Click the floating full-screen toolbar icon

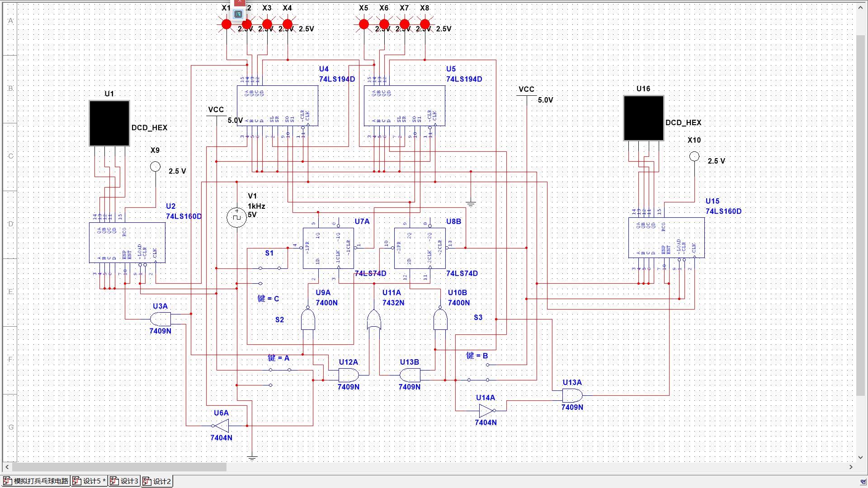(238, 14)
